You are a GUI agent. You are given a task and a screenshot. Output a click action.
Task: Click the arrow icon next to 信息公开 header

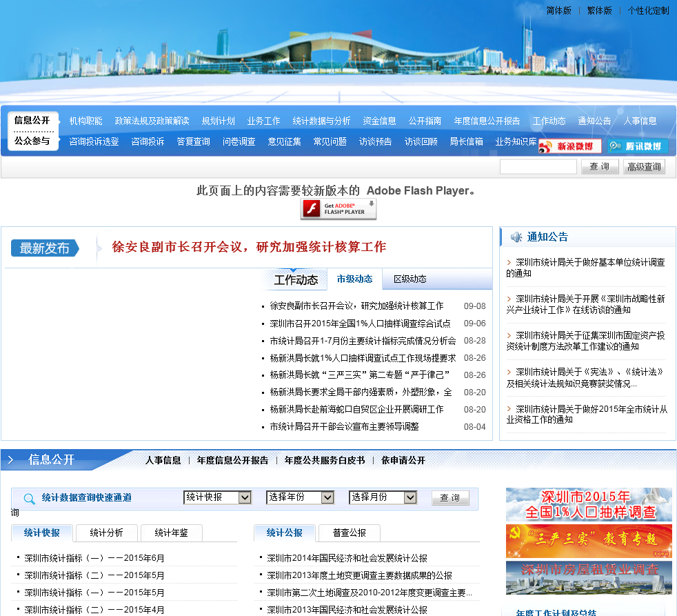coord(11,459)
